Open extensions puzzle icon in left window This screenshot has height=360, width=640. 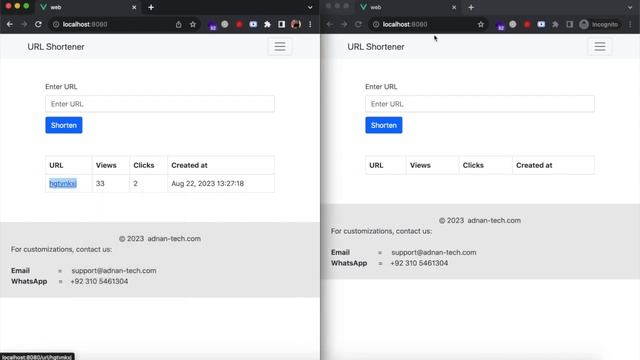click(267, 24)
